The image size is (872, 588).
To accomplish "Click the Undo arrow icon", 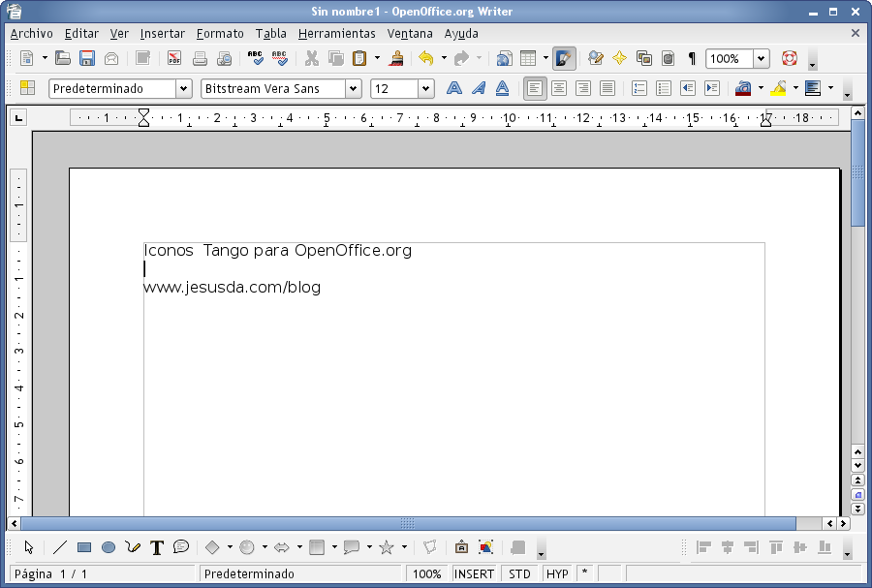I will point(426,58).
